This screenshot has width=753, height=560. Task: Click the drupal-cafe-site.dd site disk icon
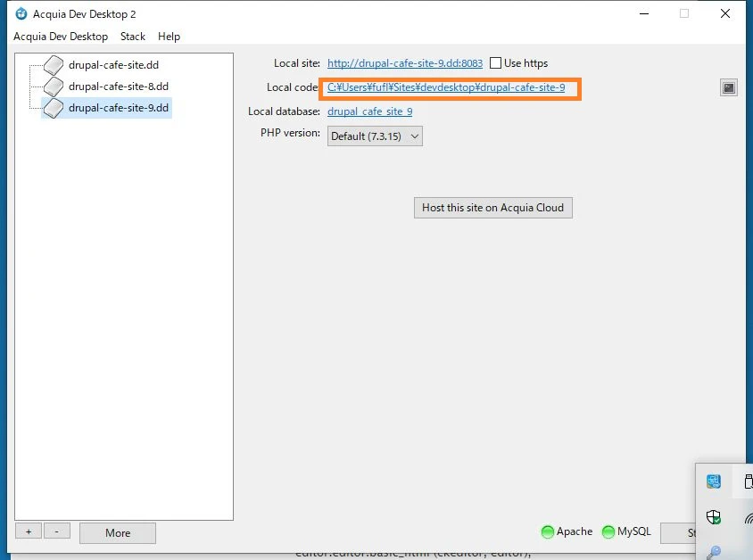click(54, 65)
